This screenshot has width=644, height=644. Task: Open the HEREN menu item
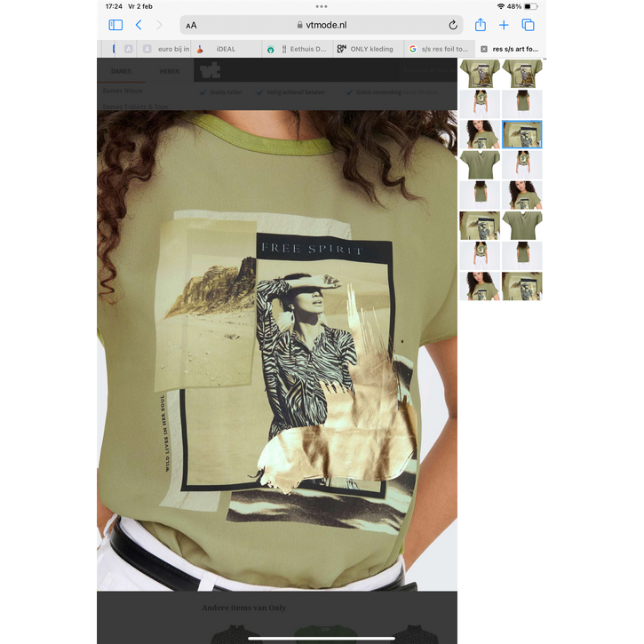click(169, 71)
